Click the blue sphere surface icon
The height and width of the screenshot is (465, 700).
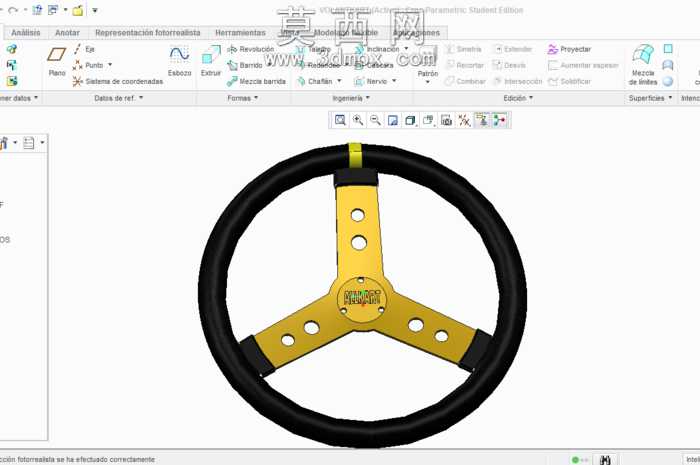point(668,81)
